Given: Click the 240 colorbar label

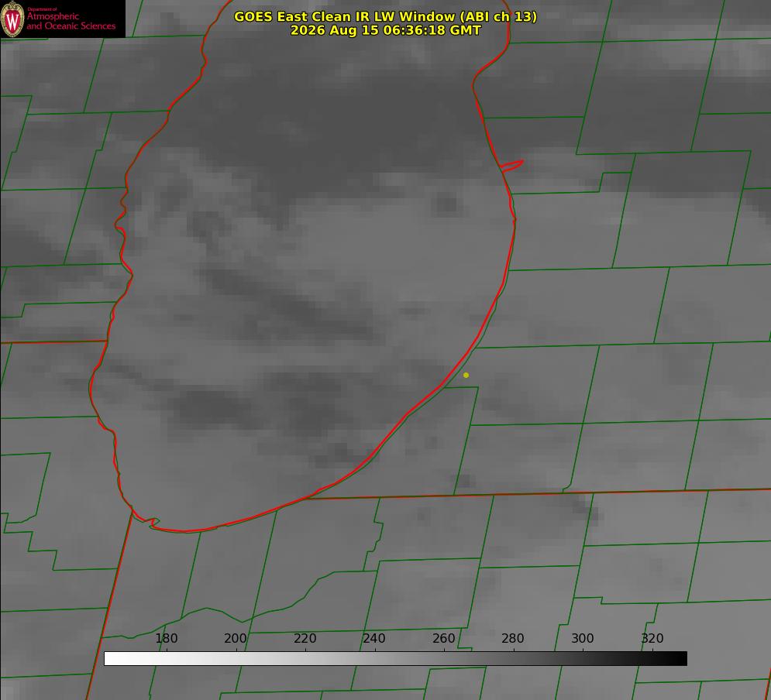Looking at the screenshot, I should coord(374,638).
